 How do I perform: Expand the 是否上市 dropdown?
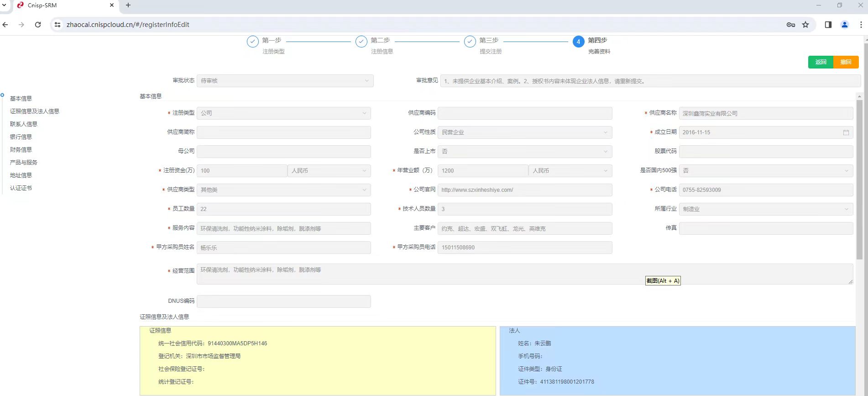tap(525, 152)
